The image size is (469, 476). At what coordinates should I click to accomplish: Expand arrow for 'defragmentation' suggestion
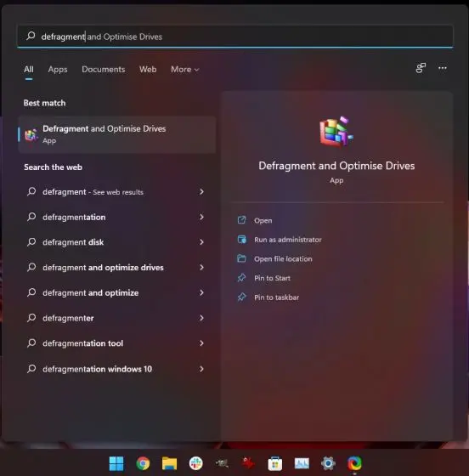click(201, 217)
